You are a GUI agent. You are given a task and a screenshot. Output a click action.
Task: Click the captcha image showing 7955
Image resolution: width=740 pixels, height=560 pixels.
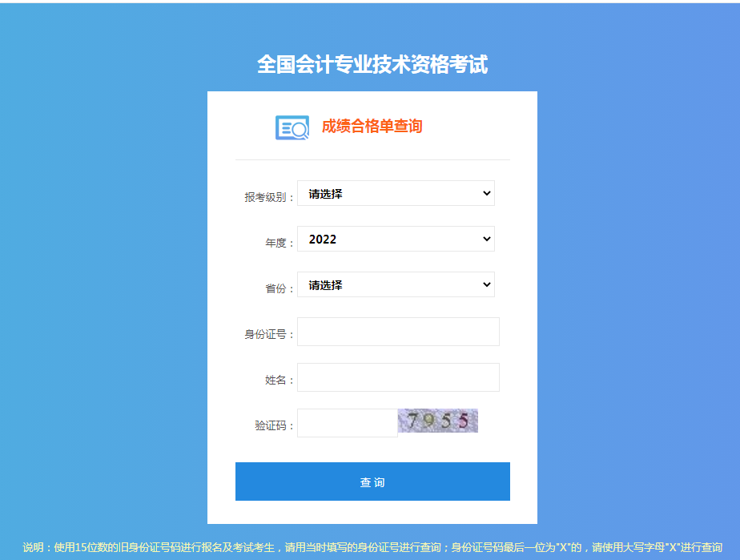pyautogui.click(x=438, y=420)
